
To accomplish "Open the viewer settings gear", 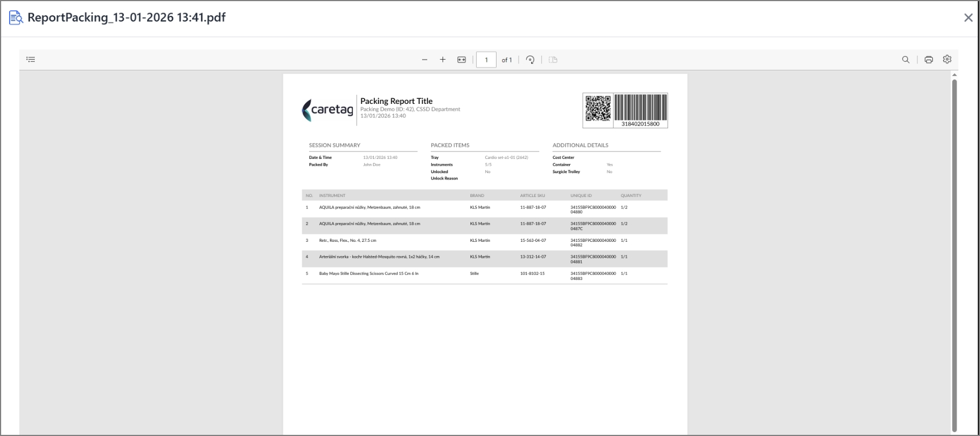I will [947, 59].
